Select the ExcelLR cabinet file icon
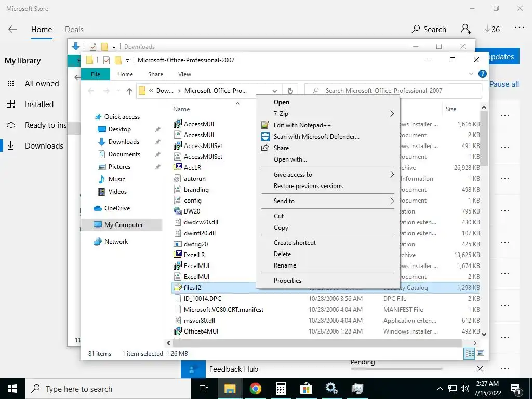The width and height of the screenshot is (532, 399). [x=178, y=255]
